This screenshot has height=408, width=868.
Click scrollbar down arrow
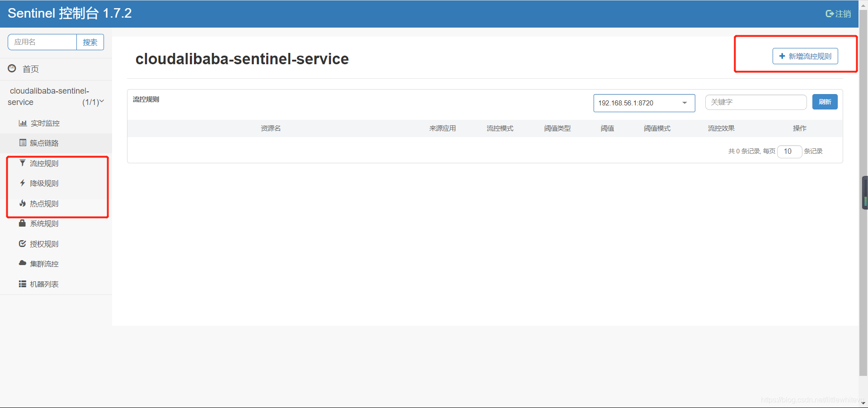coord(863,403)
